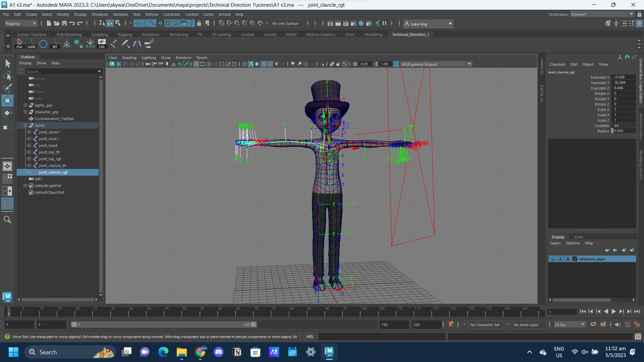Image resolution: width=644 pixels, height=362 pixels.
Task: Click the SaRN shelf icon
Action: pos(31,43)
